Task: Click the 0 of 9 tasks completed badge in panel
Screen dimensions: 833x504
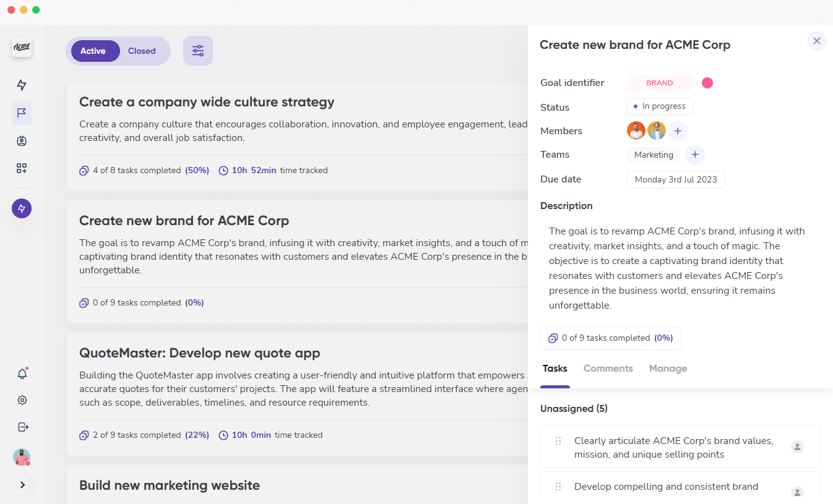Action: (611, 338)
